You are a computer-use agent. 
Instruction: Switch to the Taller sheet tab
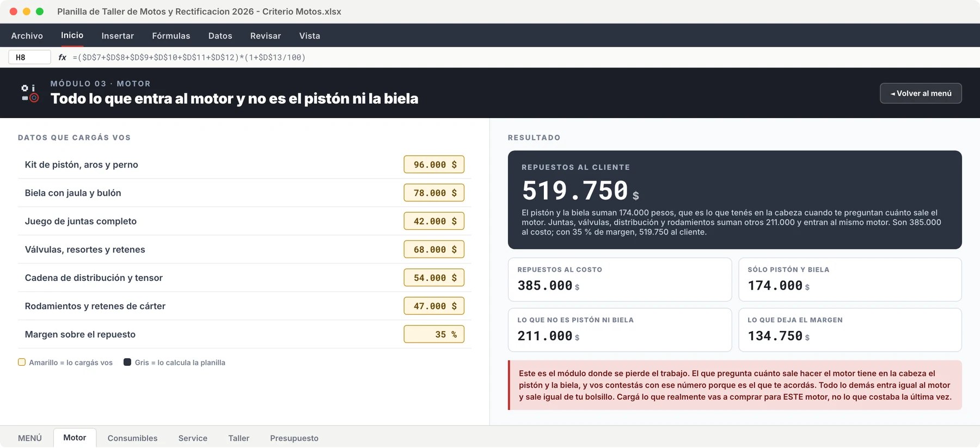(238, 438)
